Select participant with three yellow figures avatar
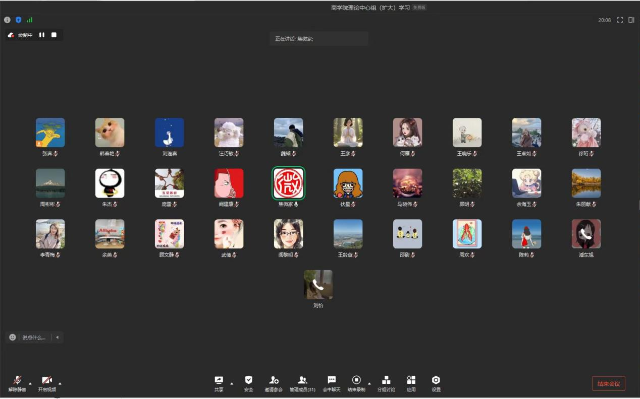This screenshot has width=640, height=399. coord(407,234)
